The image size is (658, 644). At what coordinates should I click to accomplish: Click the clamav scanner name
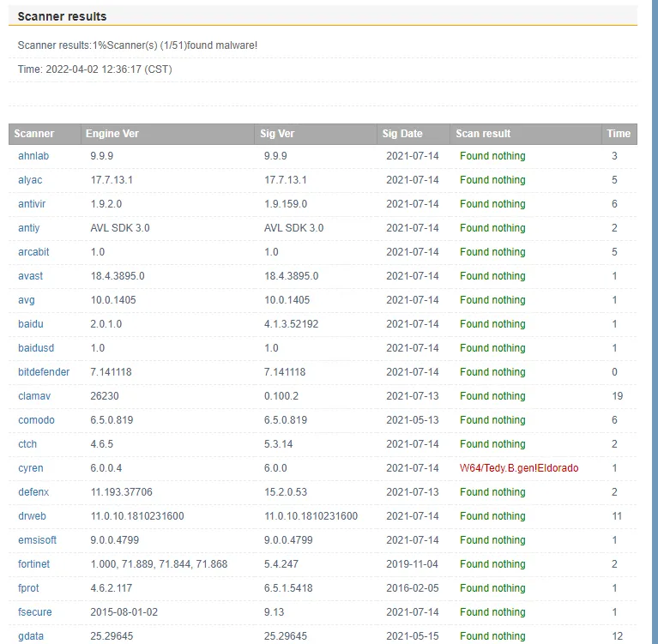pos(34,396)
